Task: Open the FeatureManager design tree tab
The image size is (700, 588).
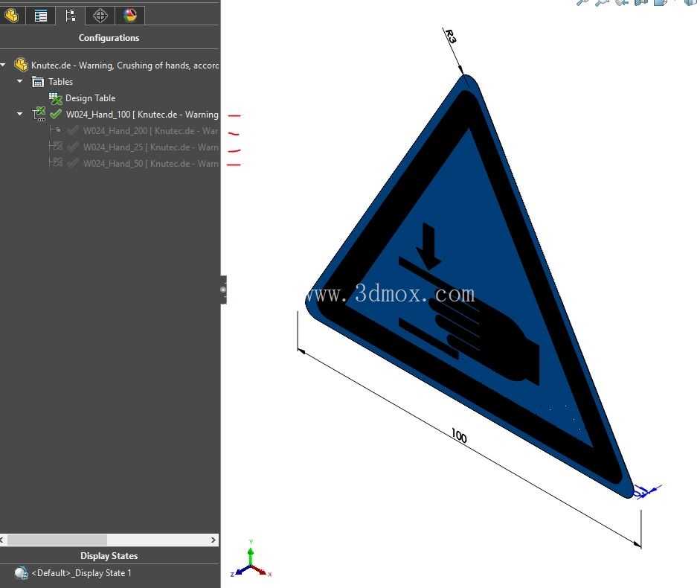Action: [12, 16]
